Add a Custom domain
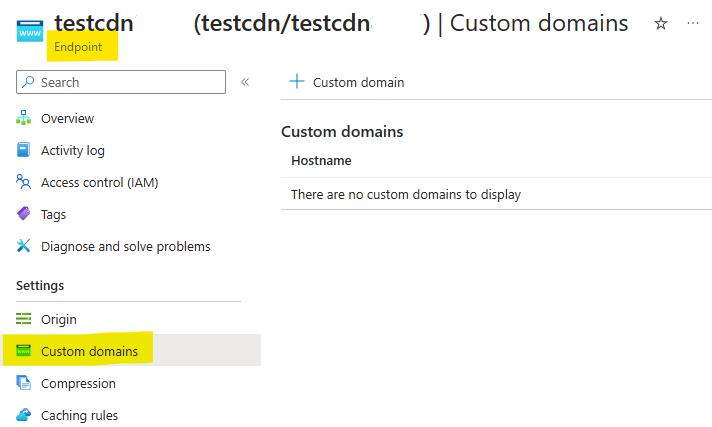Image resolution: width=712 pixels, height=427 pixels. (x=347, y=82)
